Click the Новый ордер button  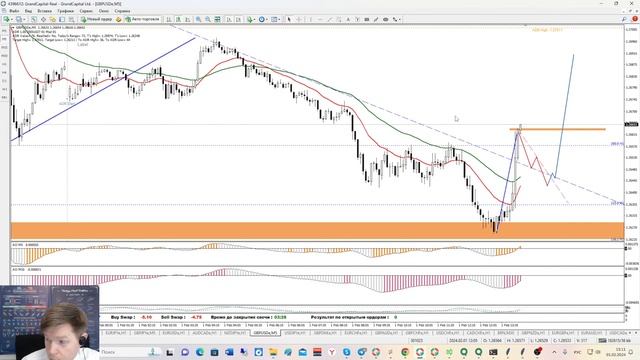point(96,19)
